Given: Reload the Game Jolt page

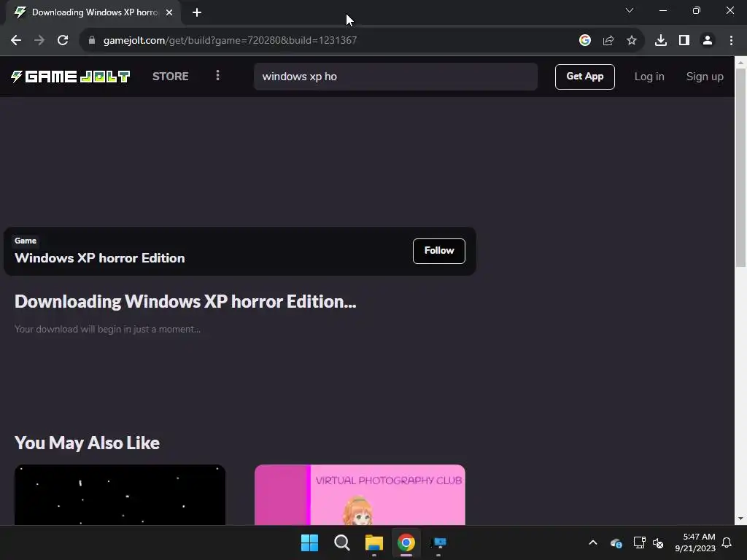Looking at the screenshot, I should [x=63, y=41].
